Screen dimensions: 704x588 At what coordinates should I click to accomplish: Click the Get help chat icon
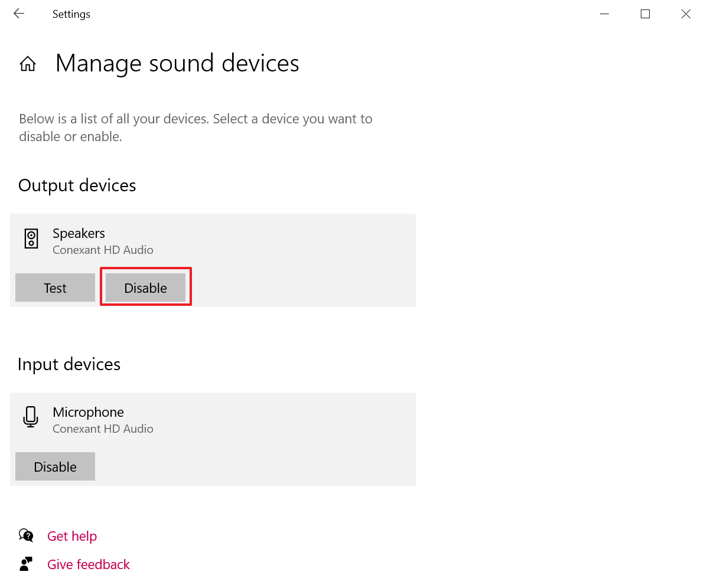26,535
